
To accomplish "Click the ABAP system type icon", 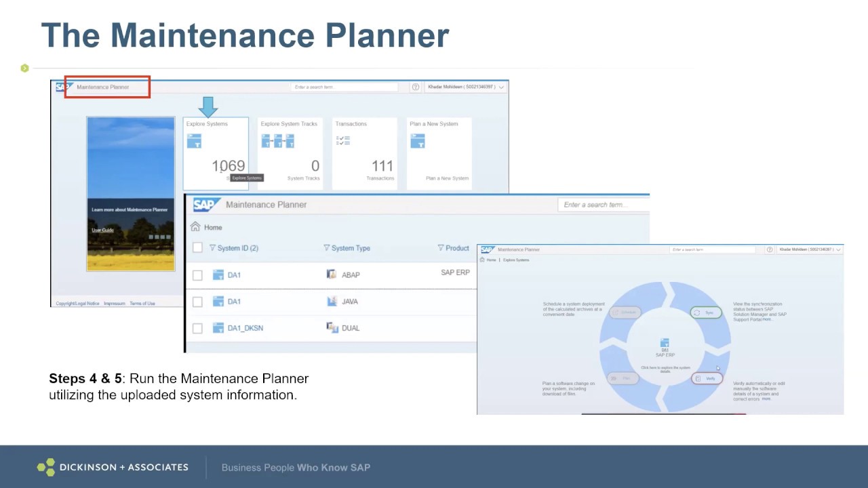I will 332,274.
